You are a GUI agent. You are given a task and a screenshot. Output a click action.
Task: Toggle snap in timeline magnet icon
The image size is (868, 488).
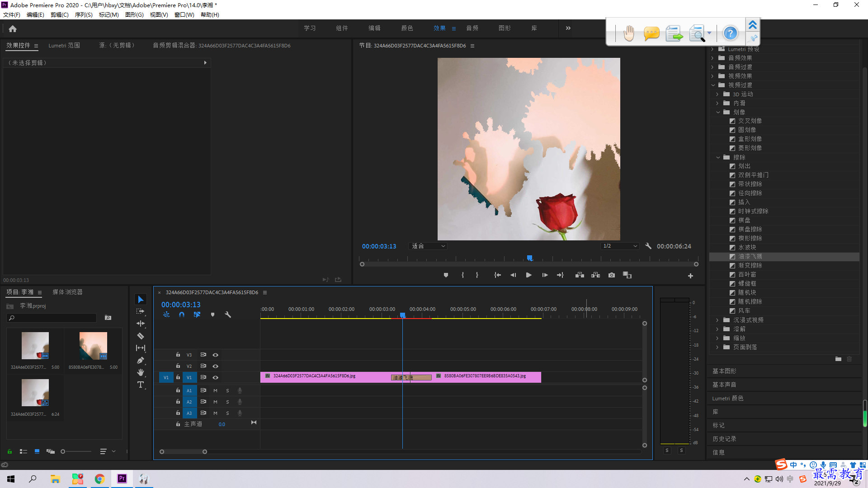[x=182, y=314]
